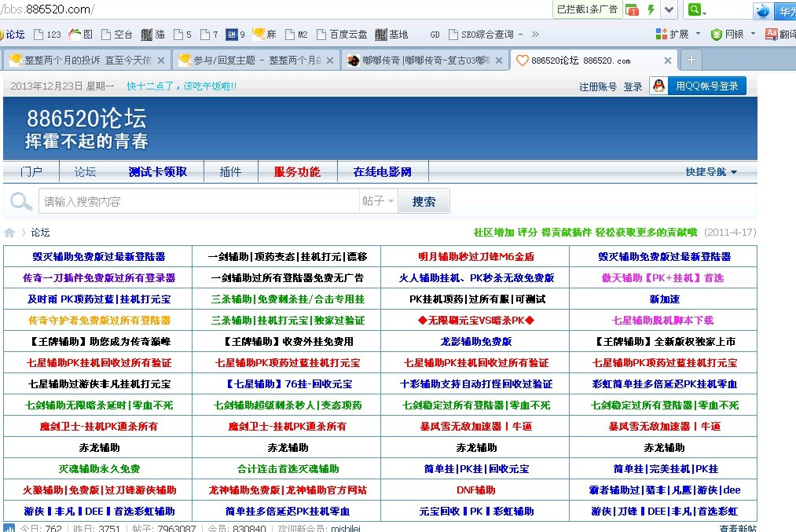This screenshot has height=532, width=796.
Task: Click the QQ penguin login icon
Action: coord(658,86)
